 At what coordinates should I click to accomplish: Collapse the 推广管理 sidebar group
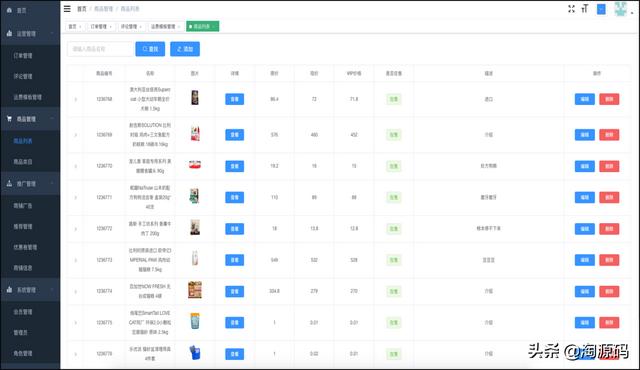pyautogui.click(x=30, y=184)
